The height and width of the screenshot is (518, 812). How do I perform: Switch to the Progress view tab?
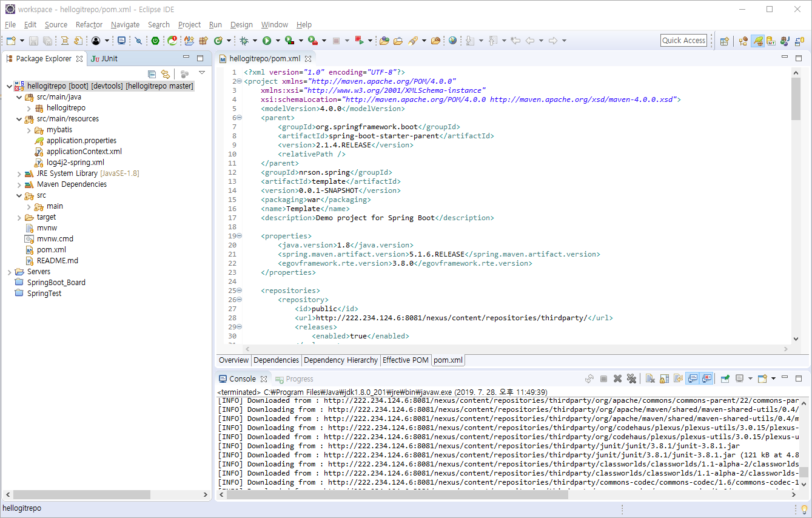294,378
